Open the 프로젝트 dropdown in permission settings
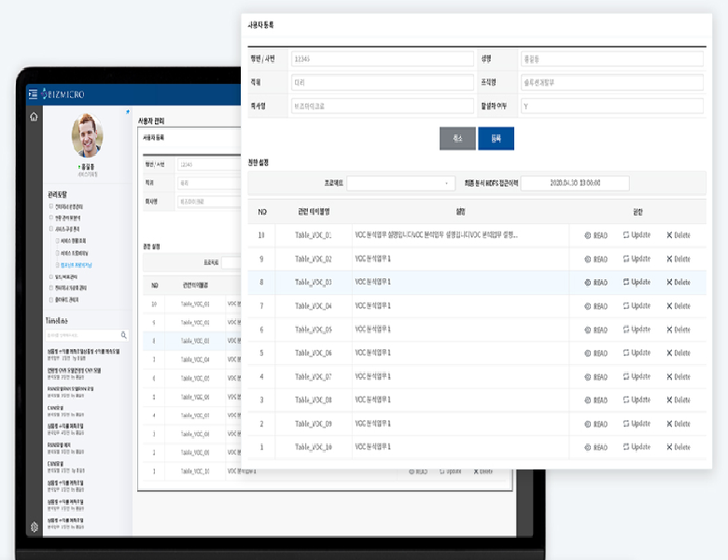 tap(402, 183)
